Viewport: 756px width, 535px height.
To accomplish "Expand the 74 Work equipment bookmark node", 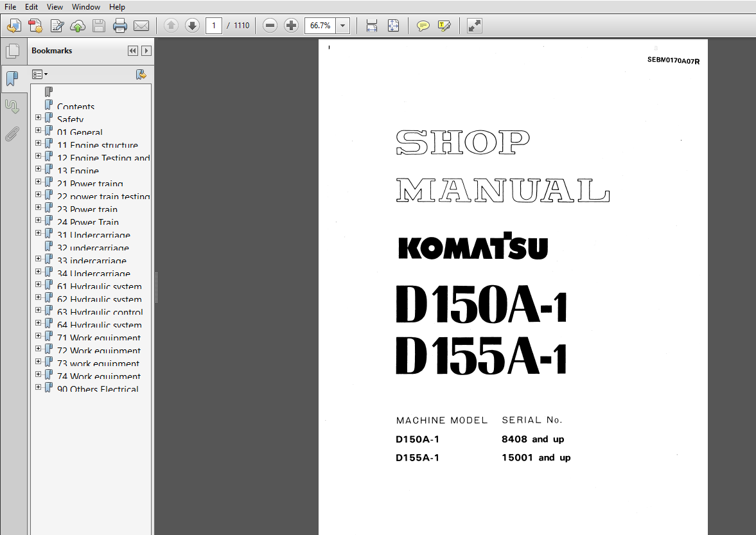I will 38,374.
